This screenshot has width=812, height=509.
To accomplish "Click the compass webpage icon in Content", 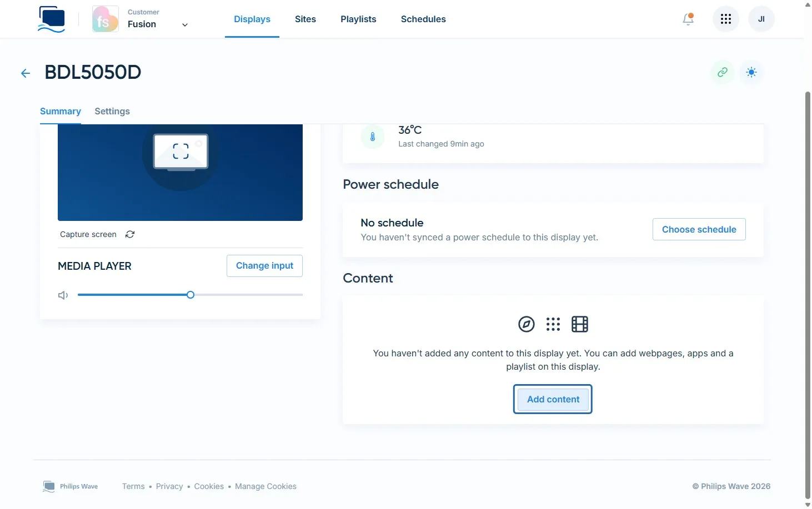I will (527, 324).
